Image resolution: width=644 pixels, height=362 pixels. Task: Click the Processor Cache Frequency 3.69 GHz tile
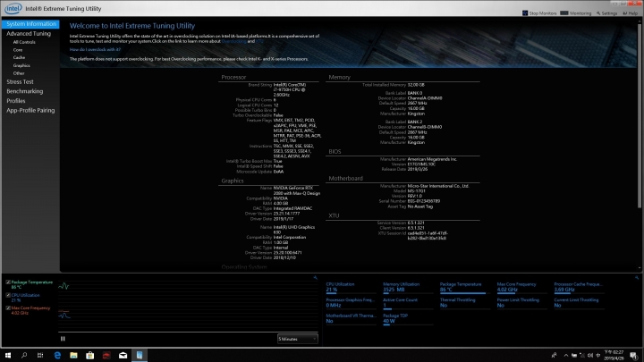click(x=579, y=287)
